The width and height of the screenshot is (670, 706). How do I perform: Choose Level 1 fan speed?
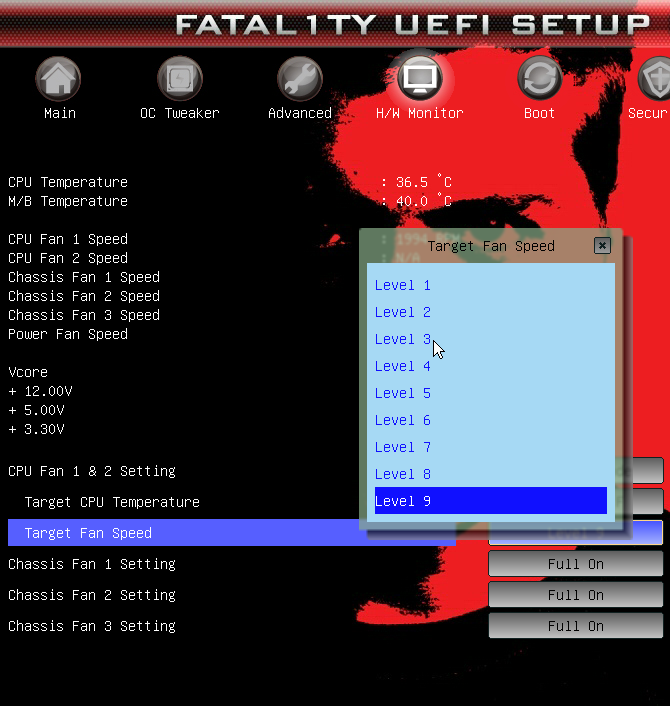pyautogui.click(x=491, y=285)
